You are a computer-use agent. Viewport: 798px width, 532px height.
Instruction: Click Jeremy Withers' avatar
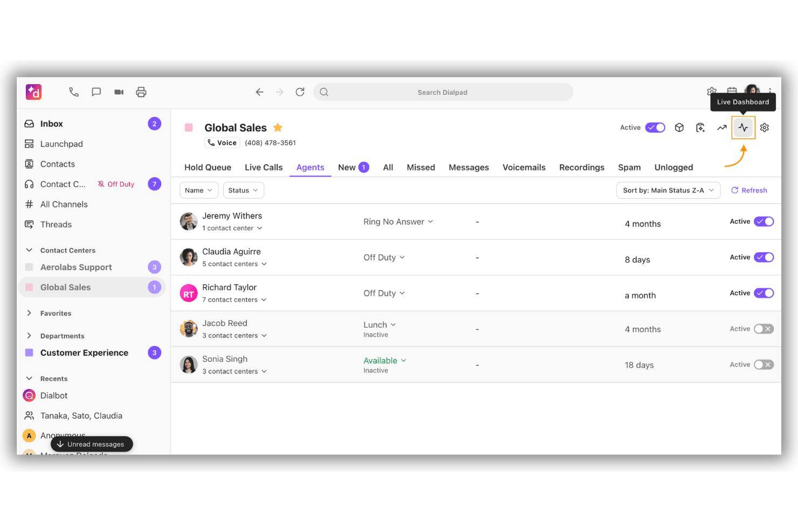coord(189,222)
